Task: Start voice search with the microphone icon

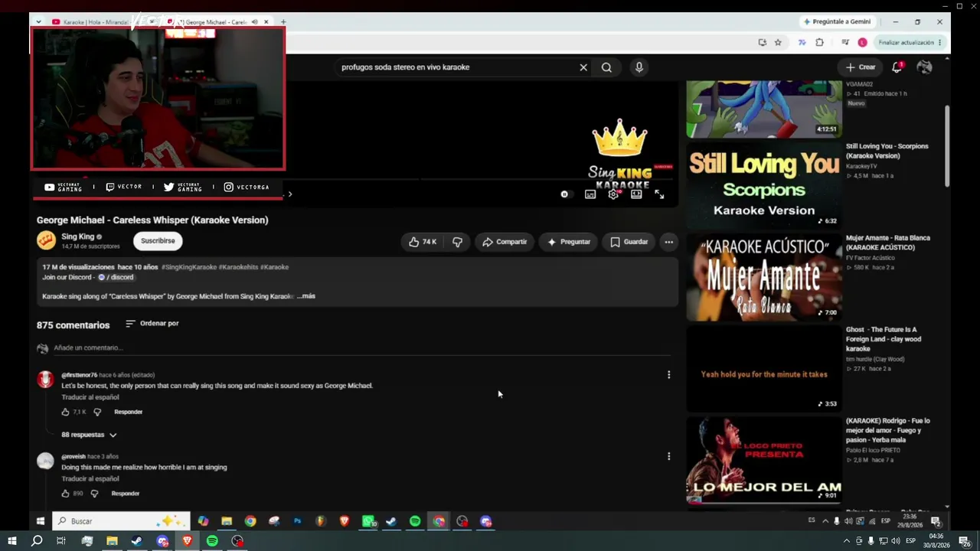Action: pos(639,67)
